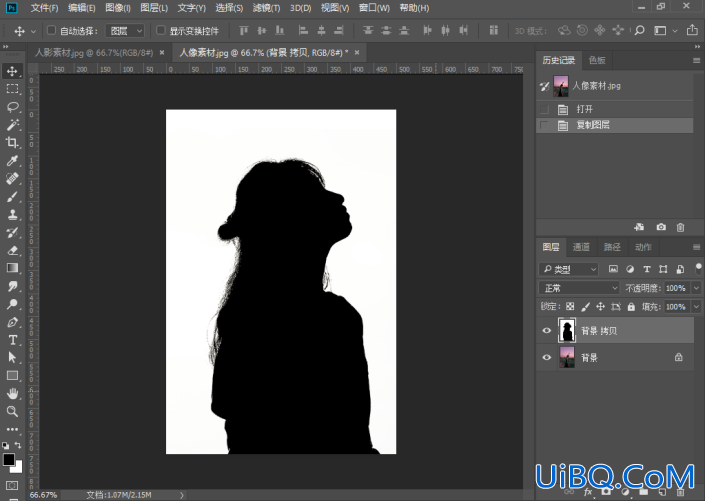
Task: Select the Pen tool
Action: coord(12,322)
